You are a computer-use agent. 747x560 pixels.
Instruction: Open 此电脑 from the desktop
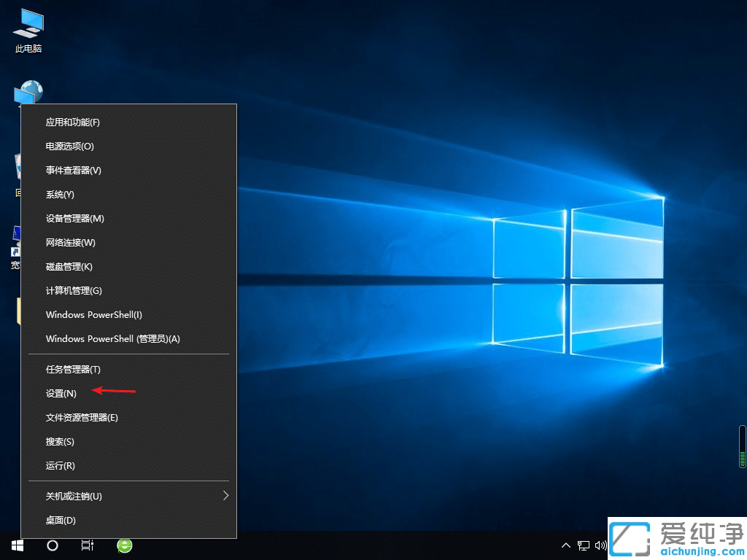27,29
